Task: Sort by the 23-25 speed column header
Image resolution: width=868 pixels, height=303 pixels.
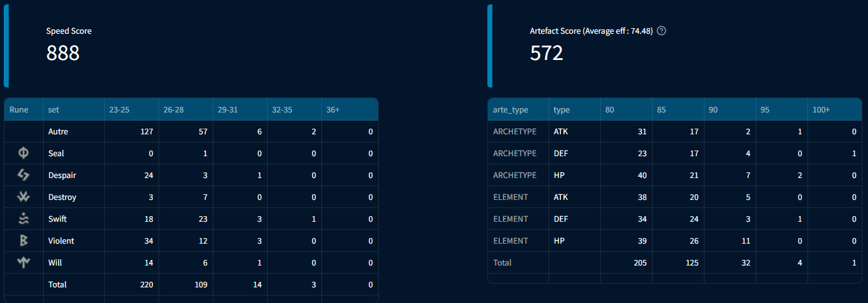Action: [119, 109]
